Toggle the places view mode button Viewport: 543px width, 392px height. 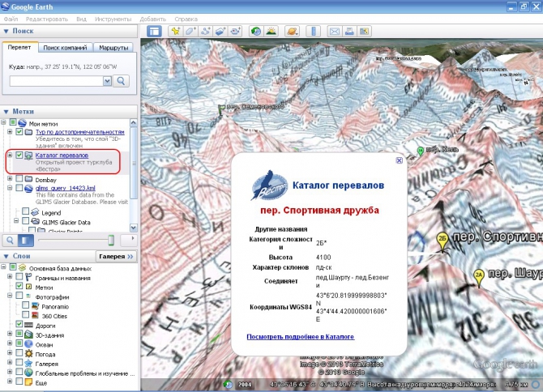pos(26,240)
